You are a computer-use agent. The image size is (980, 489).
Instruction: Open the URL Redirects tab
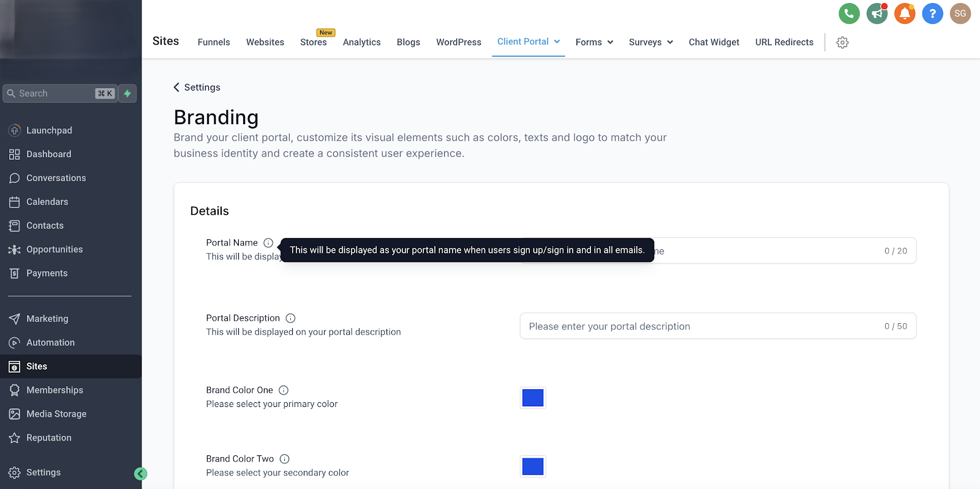[785, 42]
